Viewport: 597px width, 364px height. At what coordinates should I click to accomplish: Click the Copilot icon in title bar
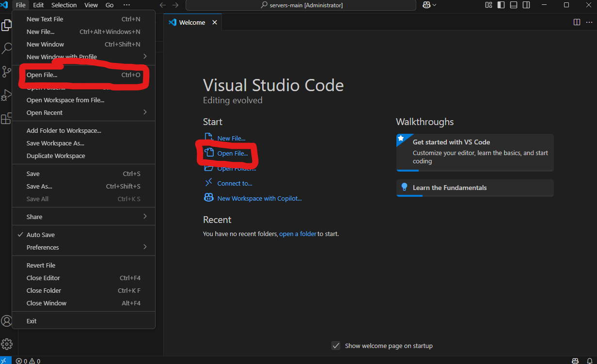(x=426, y=5)
